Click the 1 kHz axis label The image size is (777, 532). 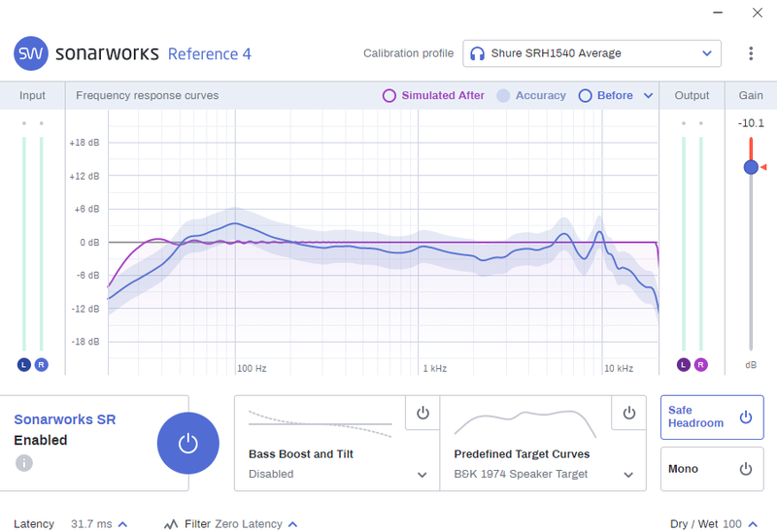[434, 369]
